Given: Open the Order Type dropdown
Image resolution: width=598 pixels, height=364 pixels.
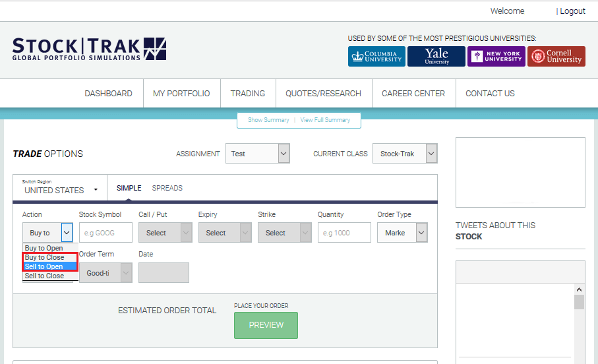Looking at the screenshot, I should 402,232.
